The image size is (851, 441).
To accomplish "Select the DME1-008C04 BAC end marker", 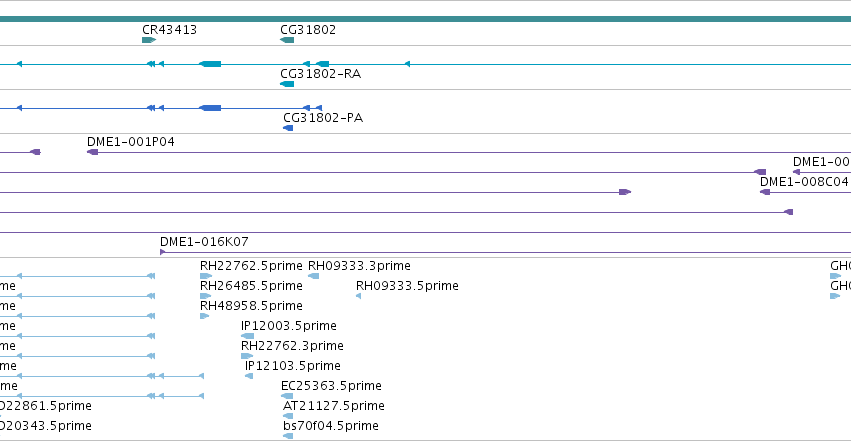I will tap(765, 192).
